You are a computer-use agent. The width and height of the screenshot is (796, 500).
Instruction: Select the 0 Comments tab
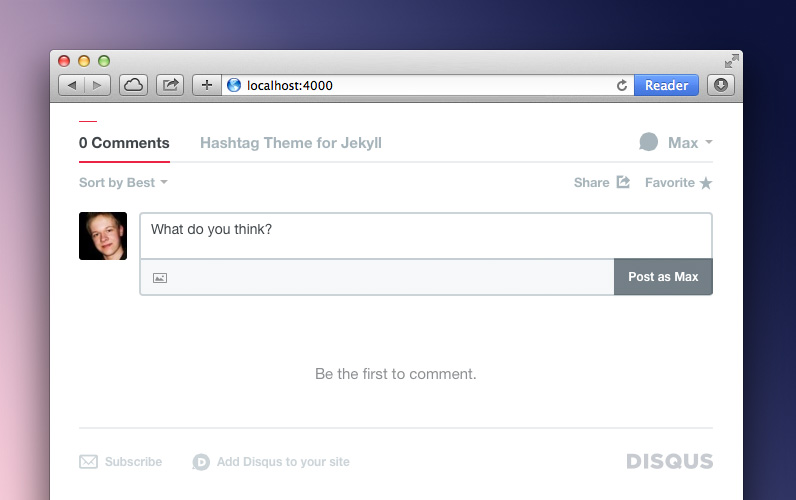(124, 143)
